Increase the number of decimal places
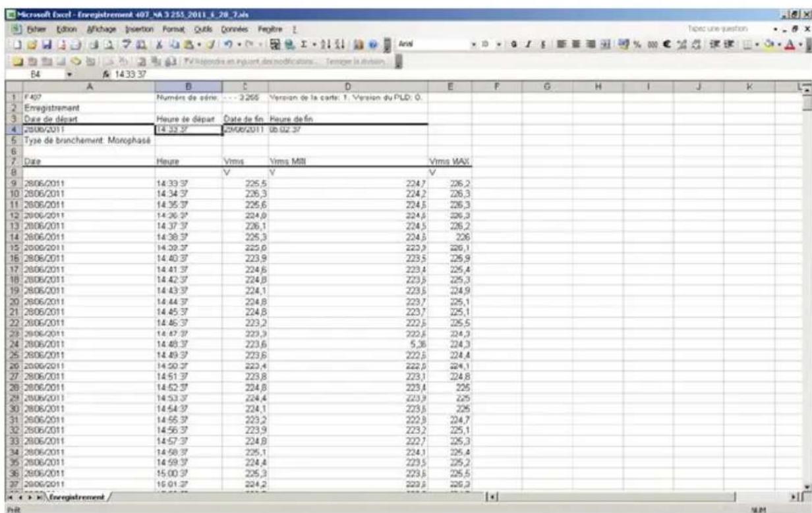812x513 pixels. [681, 44]
